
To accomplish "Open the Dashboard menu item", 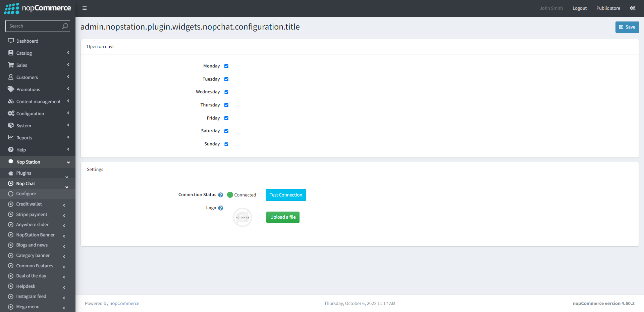I will (x=38, y=41).
